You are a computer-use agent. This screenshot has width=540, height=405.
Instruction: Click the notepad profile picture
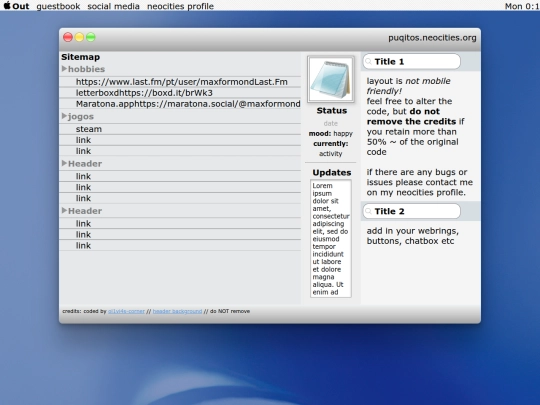tap(331, 79)
